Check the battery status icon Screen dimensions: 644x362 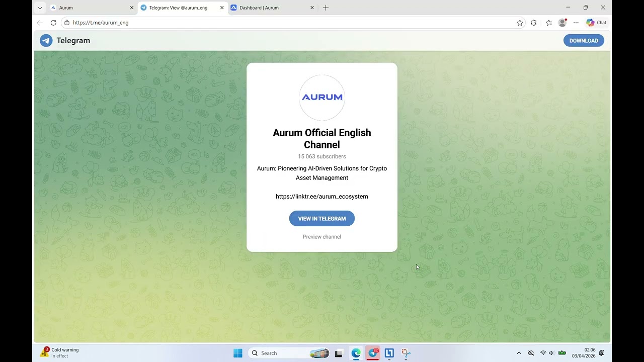(x=562, y=353)
